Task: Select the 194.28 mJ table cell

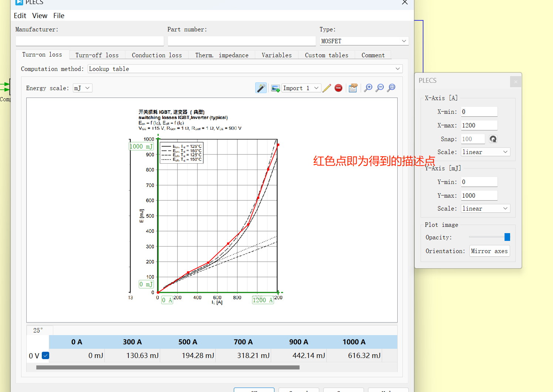Action: pos(188,355)
